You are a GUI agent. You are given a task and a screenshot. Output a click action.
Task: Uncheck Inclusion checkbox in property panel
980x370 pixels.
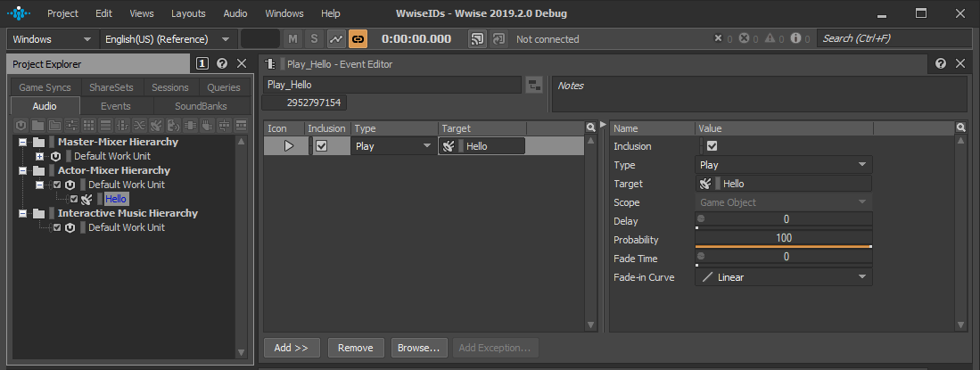[x=712, y=146]
